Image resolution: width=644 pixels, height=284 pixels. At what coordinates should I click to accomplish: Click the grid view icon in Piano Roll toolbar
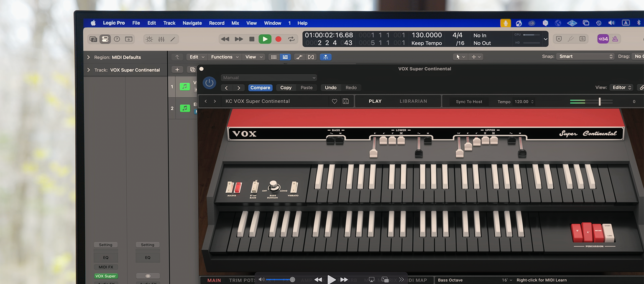click(273, 57)
